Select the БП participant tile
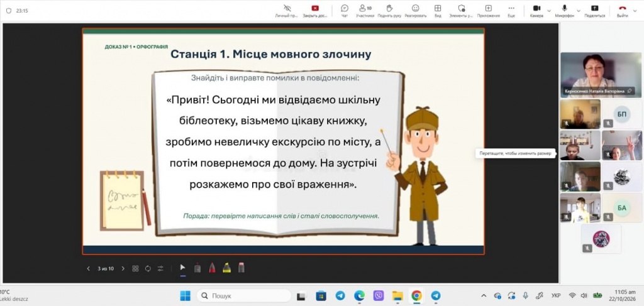This screenshot has width=644, height=306. pyautogui.click(x=622, y=114)
